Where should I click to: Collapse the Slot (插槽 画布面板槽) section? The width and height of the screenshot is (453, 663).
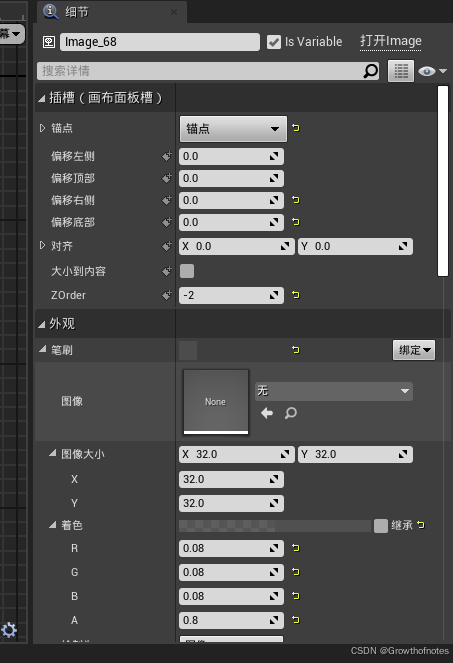click(41, 99)
